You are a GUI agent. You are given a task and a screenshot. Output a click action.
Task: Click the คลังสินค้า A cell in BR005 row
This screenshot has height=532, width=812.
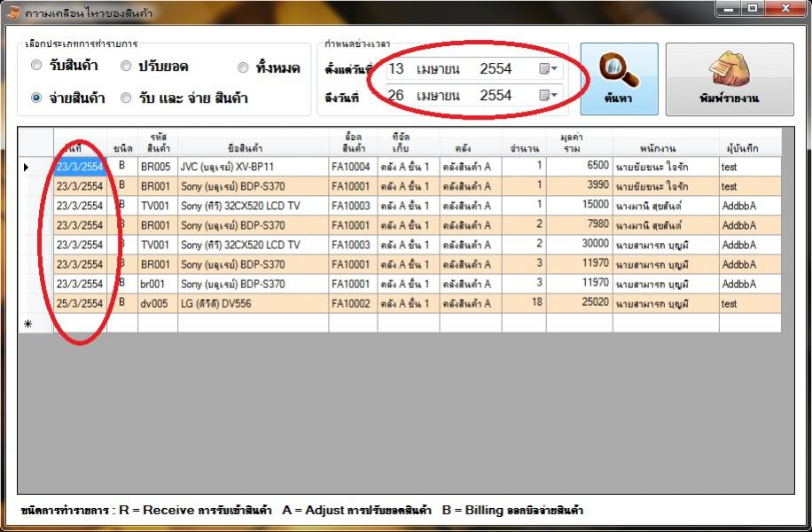point(471,167)
